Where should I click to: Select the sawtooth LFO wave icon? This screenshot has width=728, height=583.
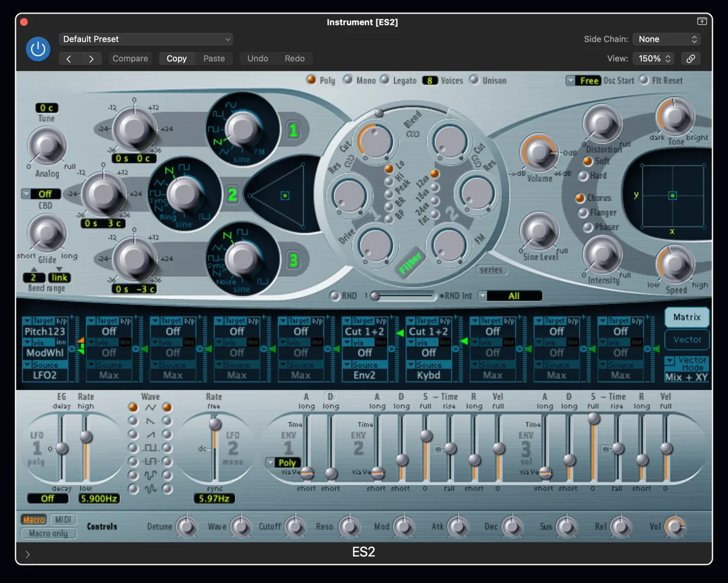click(x=150, y=421)
